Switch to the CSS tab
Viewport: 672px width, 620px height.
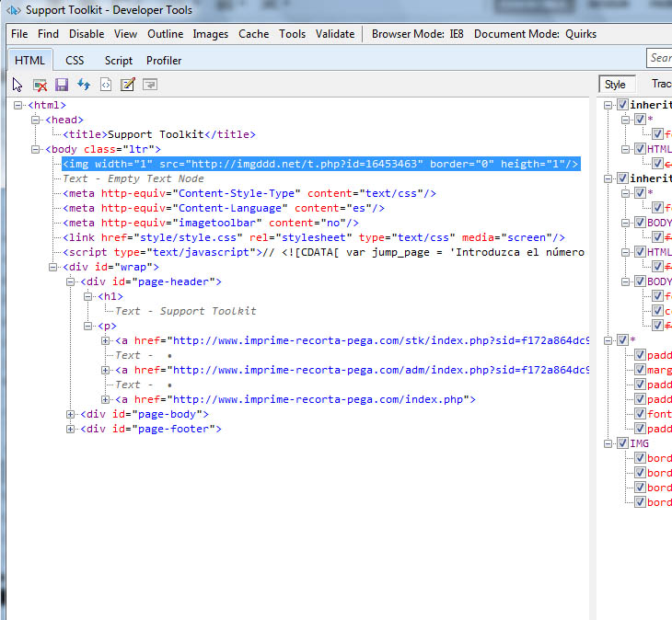coord(75,61)
